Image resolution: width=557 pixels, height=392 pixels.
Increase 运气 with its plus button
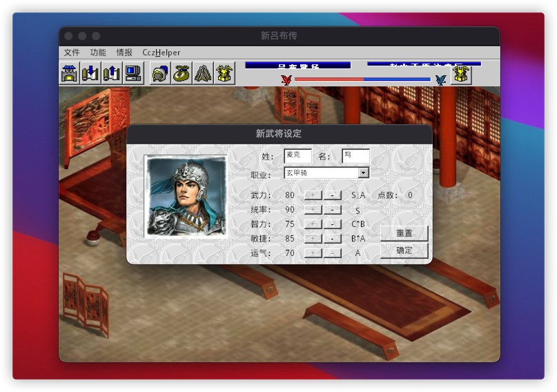click(313, 253)
